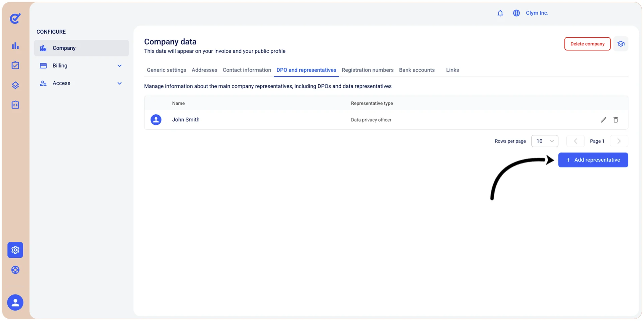Image resolution: width=644 pixels, height=321 pixels.
Task: Click the globe language icon
Action: pos(516,13)
